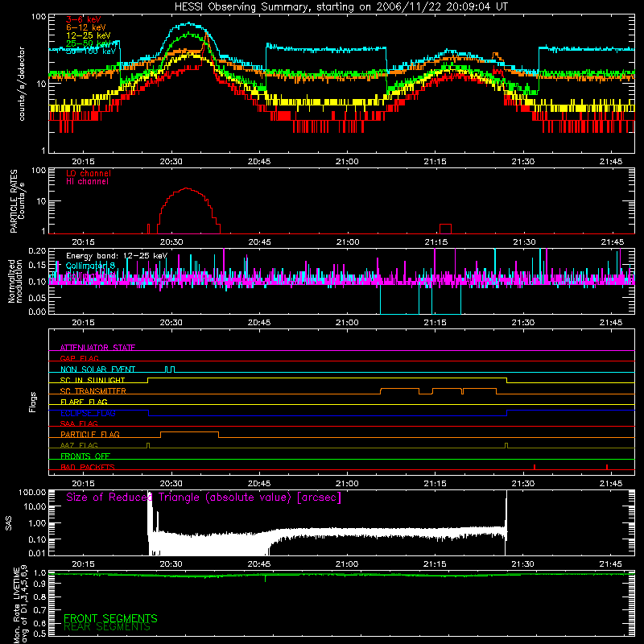Click '0.9' on the livetime y-axis

tap(39, 584)
